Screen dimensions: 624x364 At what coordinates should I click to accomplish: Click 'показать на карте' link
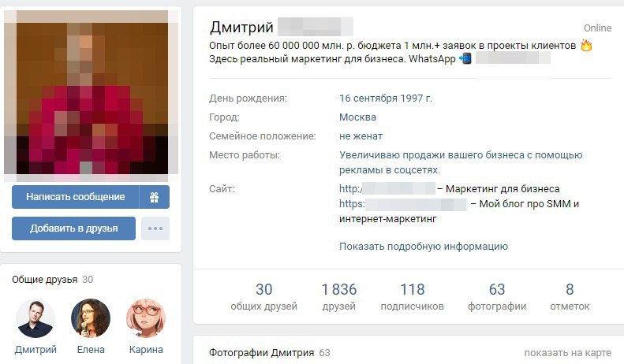click(567, 352)
